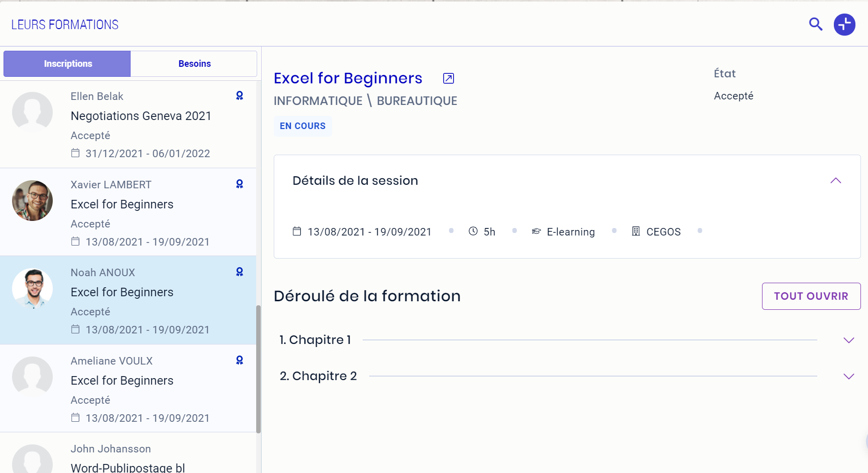
Task: Click the Word-Publipostage bl title
Action: pos(128,467)
